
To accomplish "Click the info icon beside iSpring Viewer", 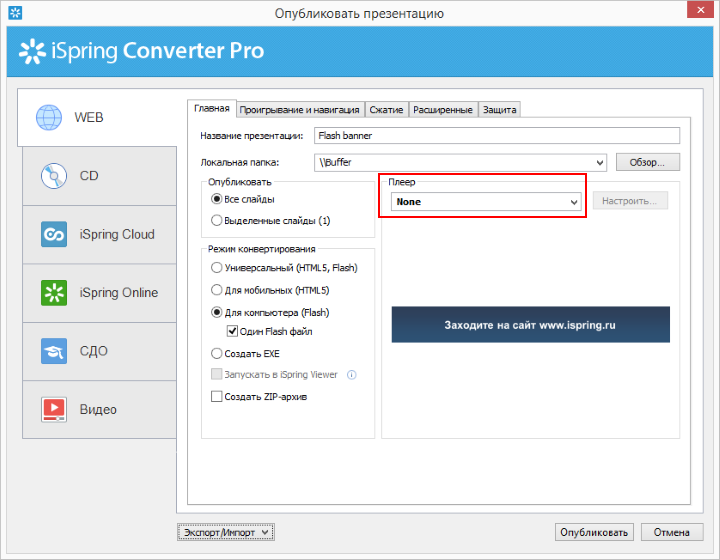I will 352,375.
